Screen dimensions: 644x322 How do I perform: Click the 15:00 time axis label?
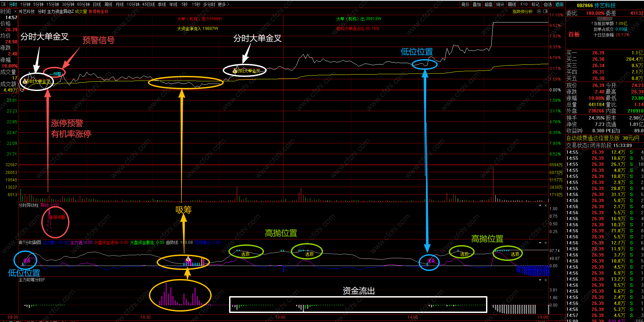[x=543, y=317]
